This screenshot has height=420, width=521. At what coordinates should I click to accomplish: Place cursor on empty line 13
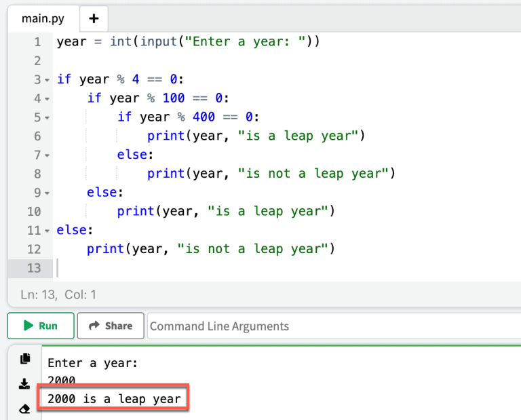click(x=288, y=268)
